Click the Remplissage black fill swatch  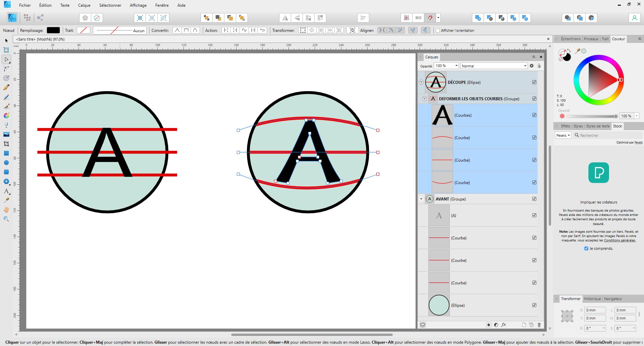click(53, 30)
